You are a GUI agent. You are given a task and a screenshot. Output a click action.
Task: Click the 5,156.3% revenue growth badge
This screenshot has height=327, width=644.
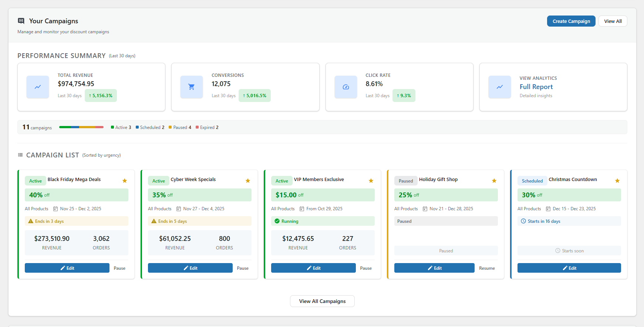pos(101,95)
